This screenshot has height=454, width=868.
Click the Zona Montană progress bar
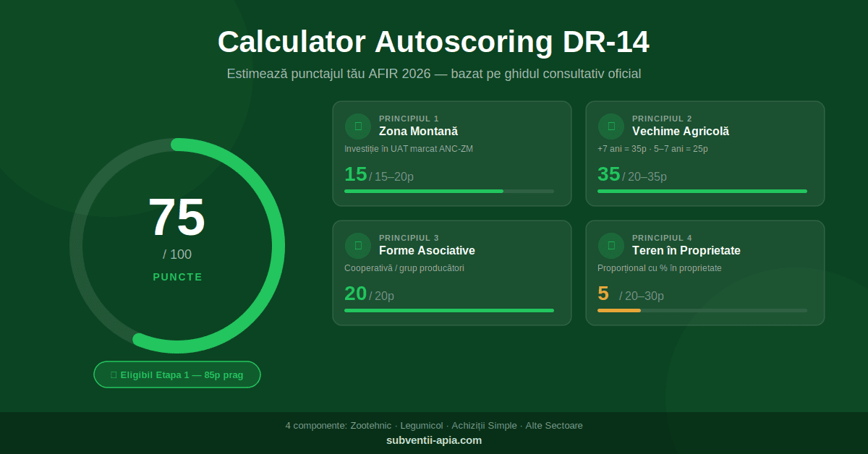[x=449, y=191]
